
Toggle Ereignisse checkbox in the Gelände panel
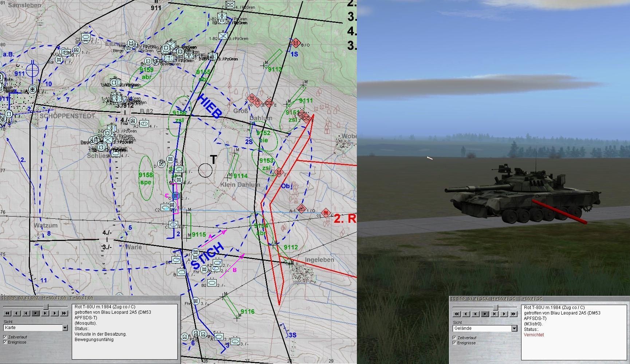coord(454,343)
